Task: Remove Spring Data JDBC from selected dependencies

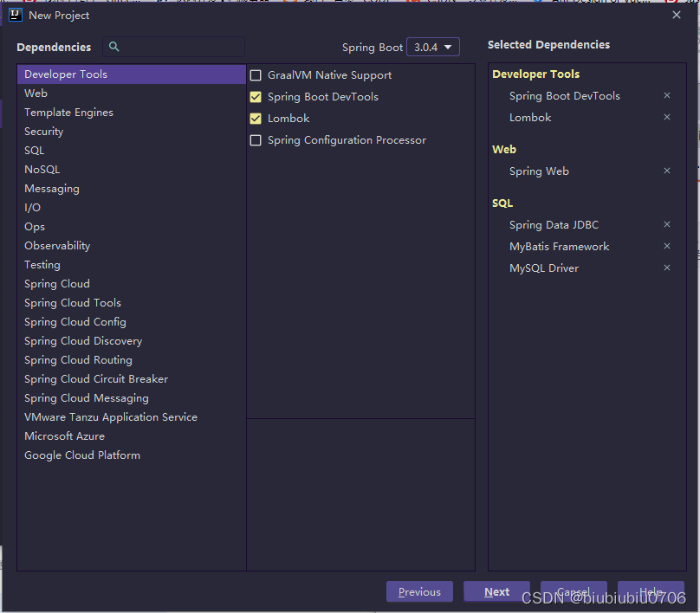Action: (667, 224)
